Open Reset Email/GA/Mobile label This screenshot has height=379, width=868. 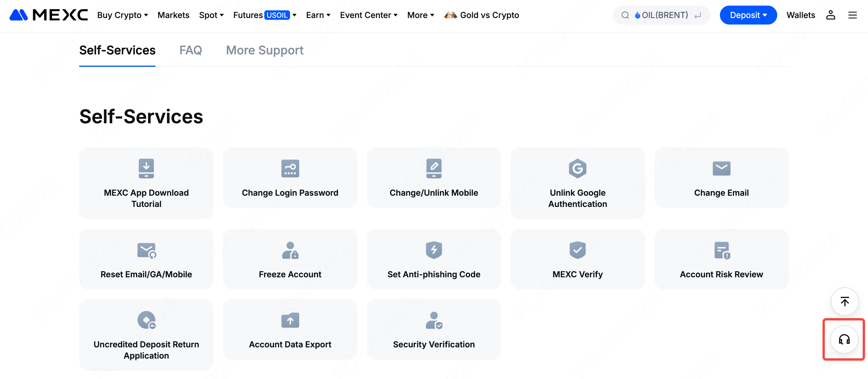(x=146, y=274)
